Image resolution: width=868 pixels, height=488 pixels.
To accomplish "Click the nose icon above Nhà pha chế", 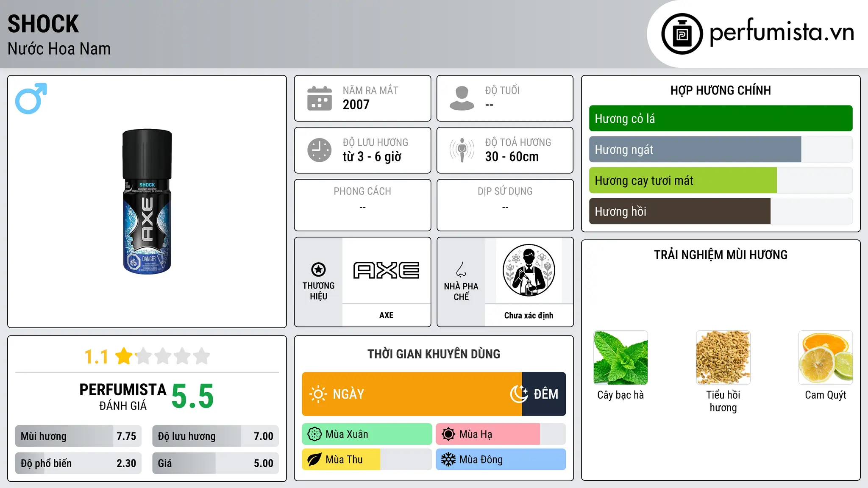I will [461, 269].
